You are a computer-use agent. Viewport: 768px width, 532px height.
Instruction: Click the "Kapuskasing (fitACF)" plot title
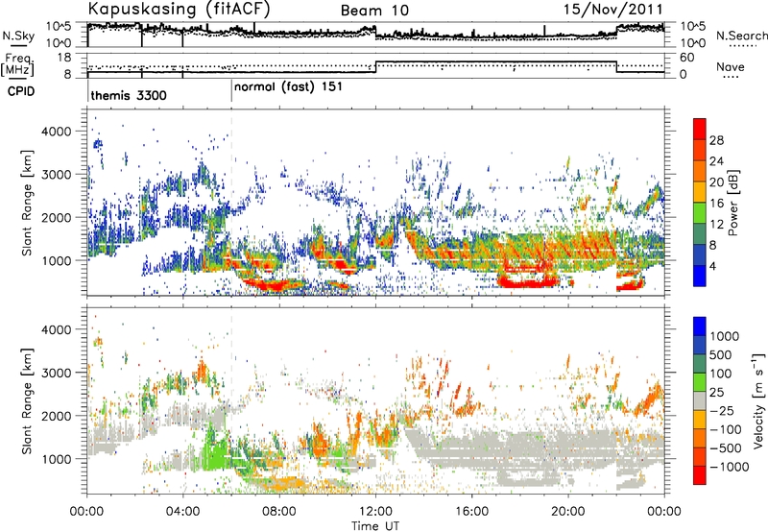[179, 9]
